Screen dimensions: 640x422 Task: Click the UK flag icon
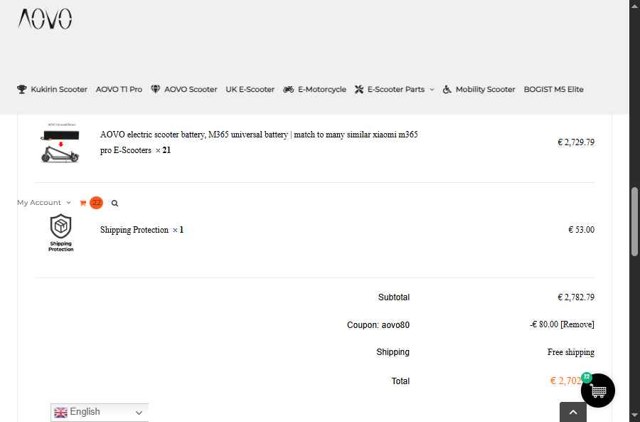(x=60, y=413)
